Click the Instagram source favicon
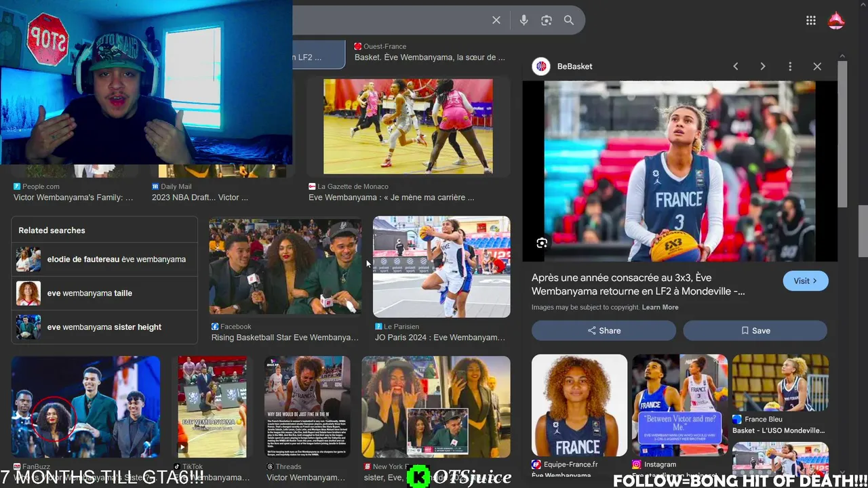 [636, 464]
